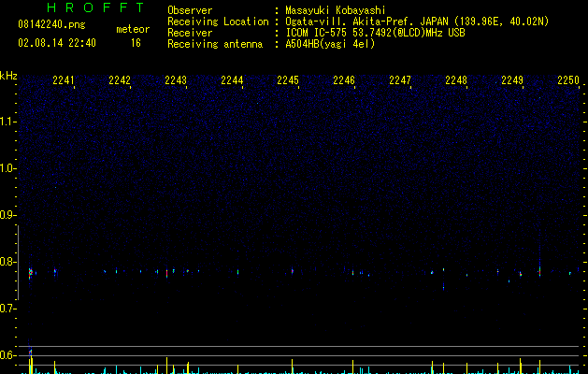
Task: Click the 2247 time marker
Action: click(400, 80)
